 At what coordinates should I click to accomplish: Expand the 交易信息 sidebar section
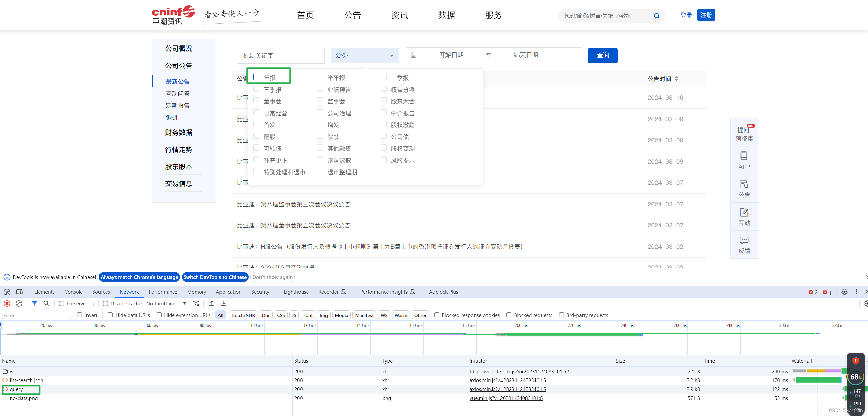coord(179,184)
